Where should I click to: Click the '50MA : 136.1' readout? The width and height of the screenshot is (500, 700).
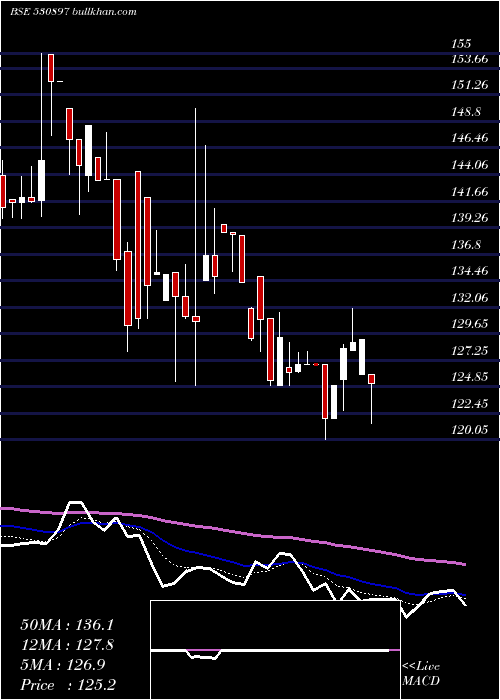[67, 625]
